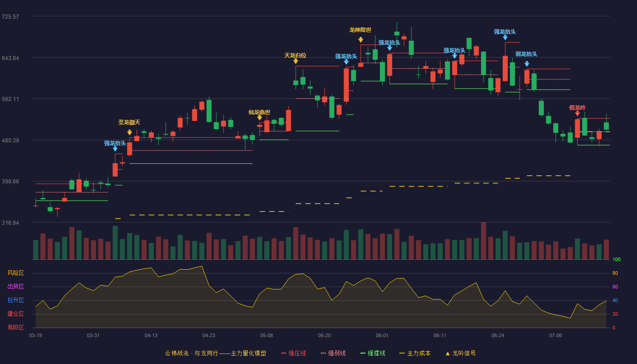Click the 建仓区 zone label
Screen dimensions: 637x364
(x=16, y=314)
